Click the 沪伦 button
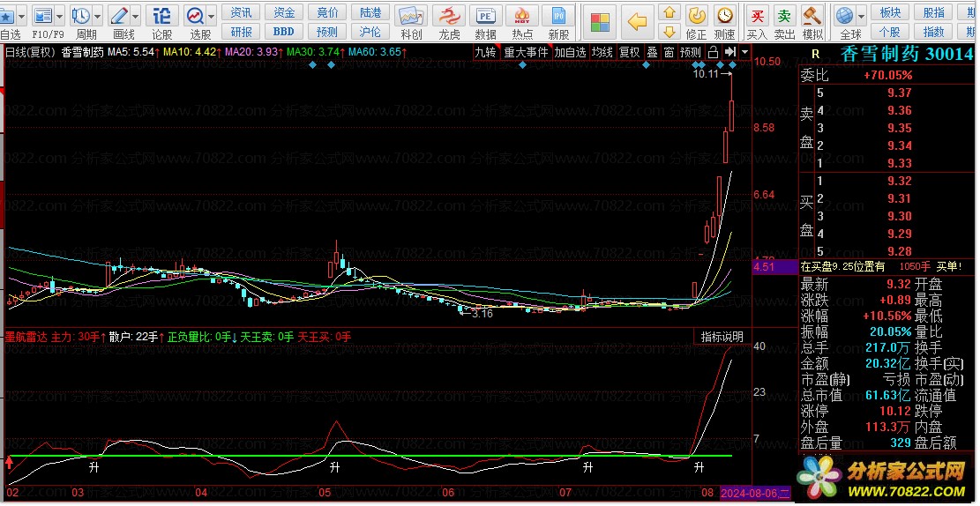980x506 pixels. 370,32
